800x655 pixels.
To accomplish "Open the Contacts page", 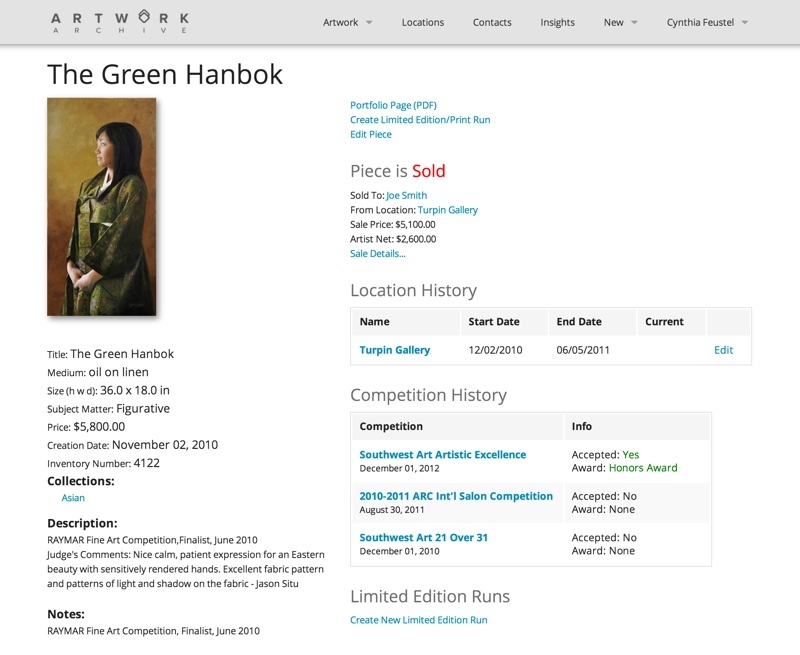I will [x=492, y=22].
